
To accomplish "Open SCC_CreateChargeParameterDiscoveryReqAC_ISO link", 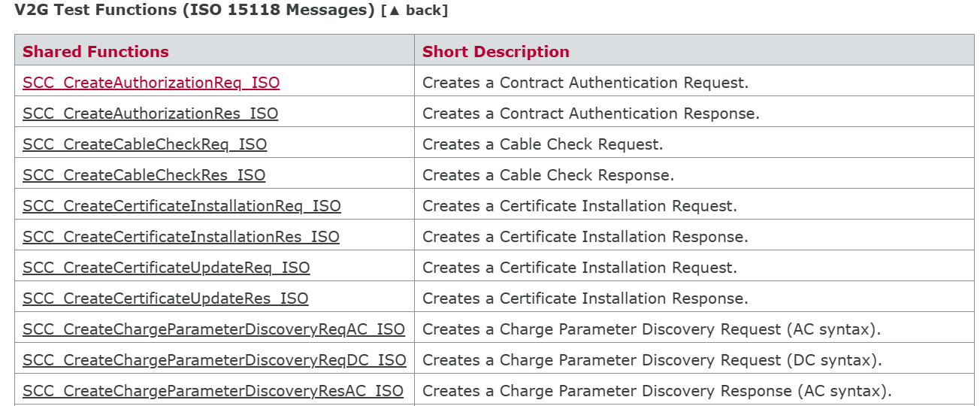I will tap(213, 329).
